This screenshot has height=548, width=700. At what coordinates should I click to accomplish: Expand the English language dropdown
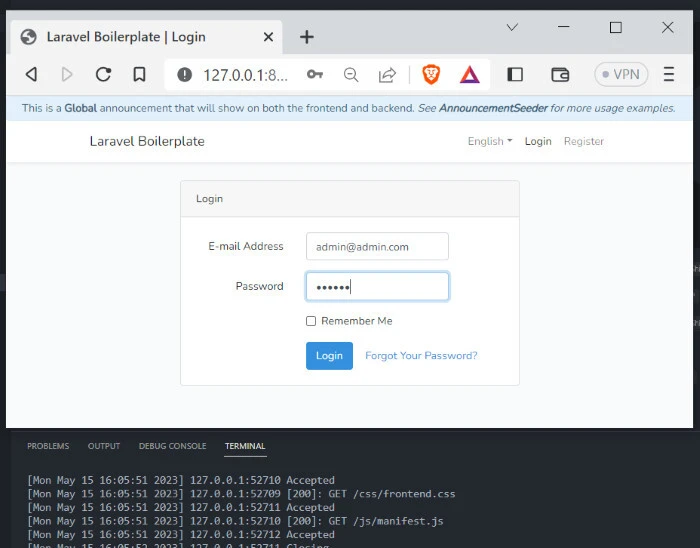click(490, 141)
